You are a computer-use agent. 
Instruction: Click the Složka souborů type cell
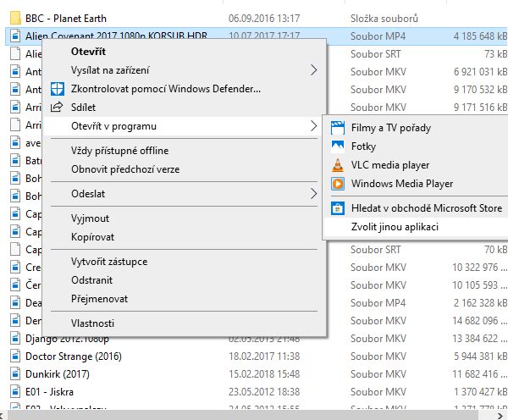[x=384, y=19]
